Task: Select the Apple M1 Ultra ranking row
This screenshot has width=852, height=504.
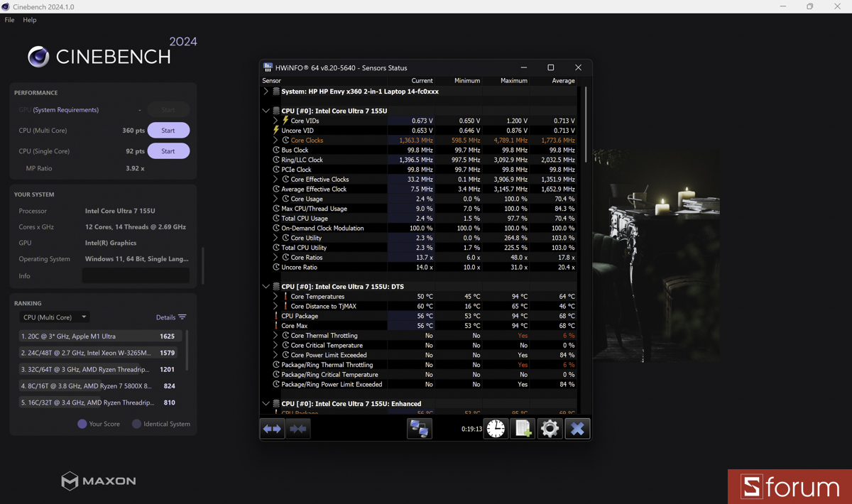Action: [x=100, y=336]
